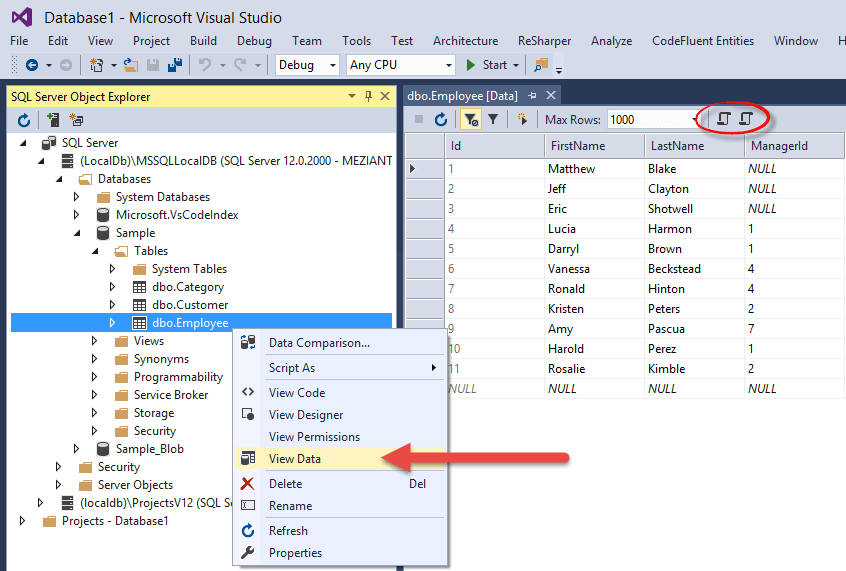Click the LastName cell Beckstead
The width and height of the screenshot is (846, 571).
[694, 269]
